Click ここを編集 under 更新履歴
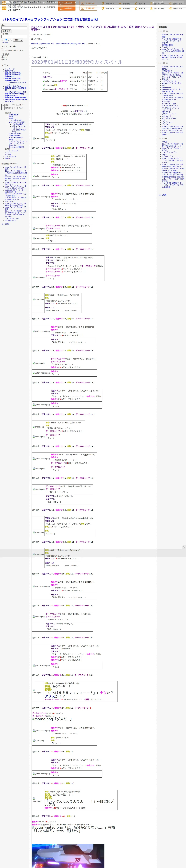This screenshot has height=868, width=186. pos(162,195)
